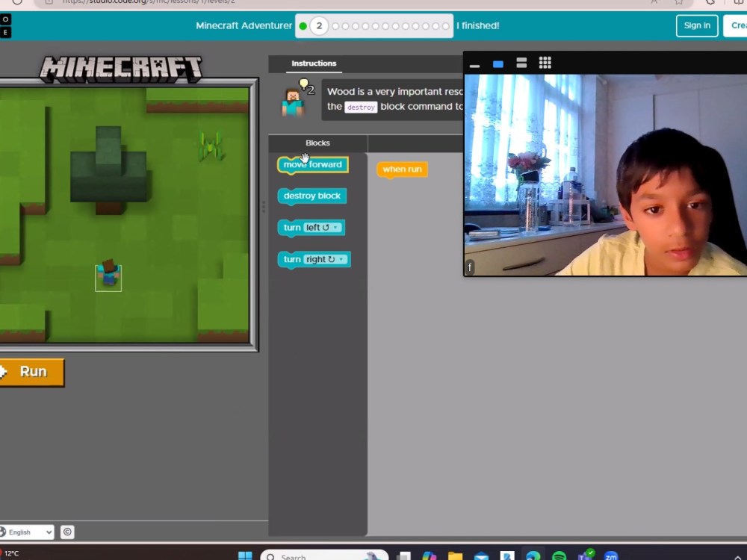Open the turn left direction dropdown
747x560 pixels.
pyautogui.click(x=323, y=228)
